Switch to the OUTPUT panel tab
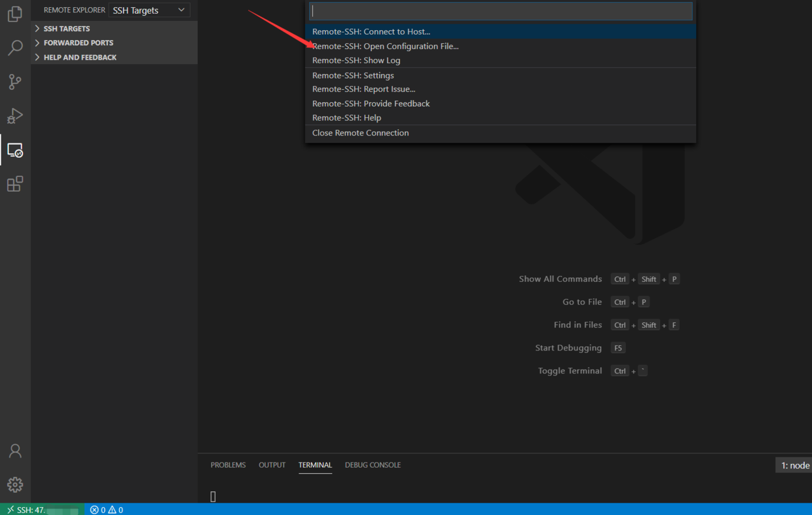This screenshot has width=812, height=515. (x=272, y=465)
